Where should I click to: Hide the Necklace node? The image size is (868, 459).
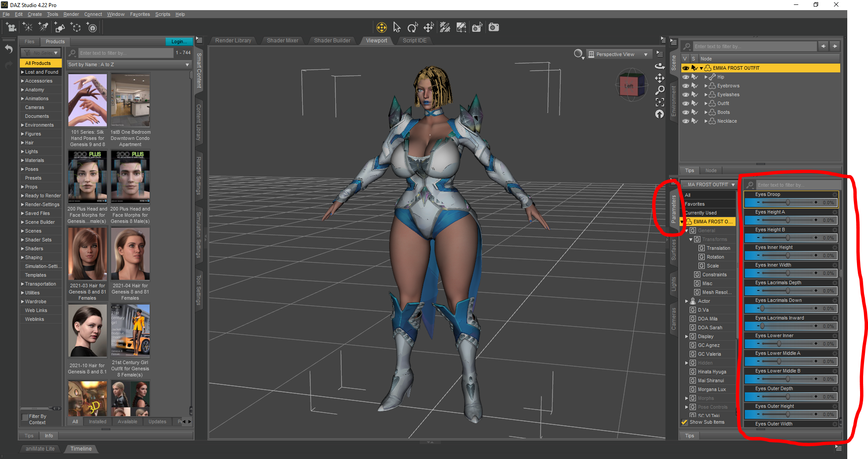(x=686, y=121)
